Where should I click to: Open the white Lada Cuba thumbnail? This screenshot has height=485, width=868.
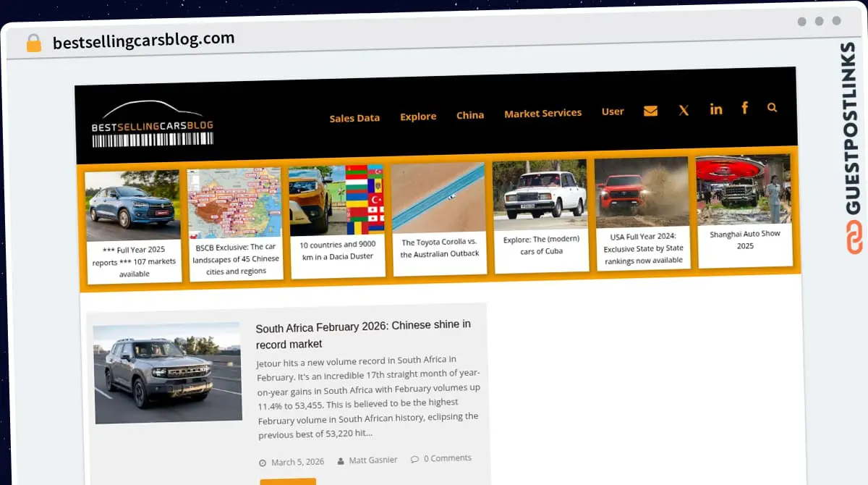[x=540, y=195]
